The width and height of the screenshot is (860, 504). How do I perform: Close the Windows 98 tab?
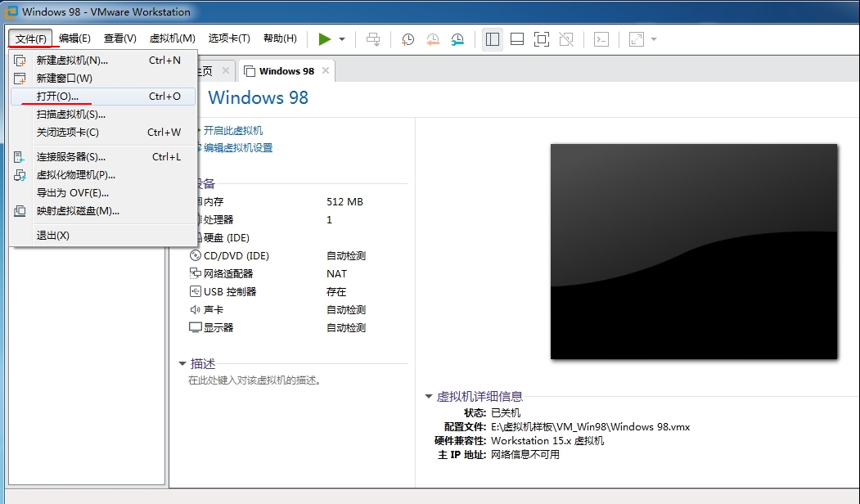325,71
